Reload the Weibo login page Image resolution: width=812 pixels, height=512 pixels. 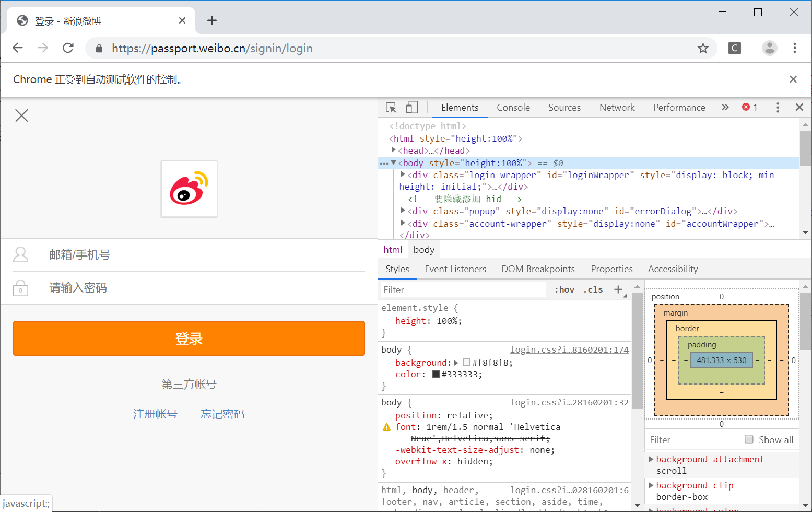[68, 48]
